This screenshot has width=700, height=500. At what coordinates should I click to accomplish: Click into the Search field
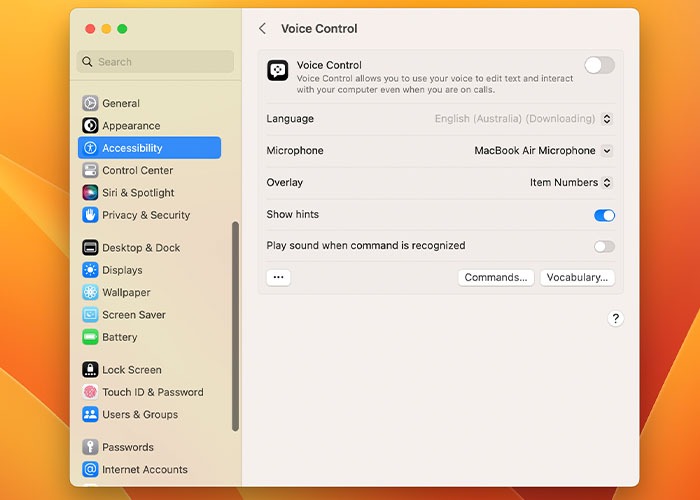tap(155, 62)
